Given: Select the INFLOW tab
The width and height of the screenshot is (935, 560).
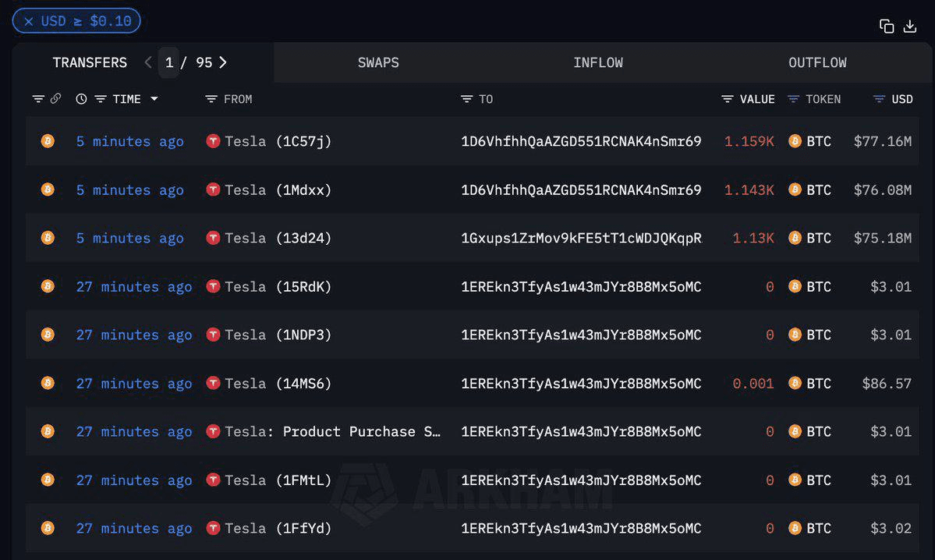Looking at the screenshot, I should pyautogui.click(x=598, y=62).
